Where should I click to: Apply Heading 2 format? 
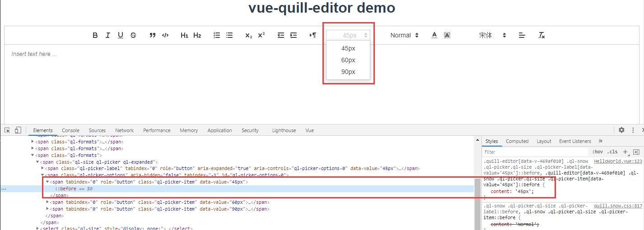pyautogui.click(x=197, y=35)
